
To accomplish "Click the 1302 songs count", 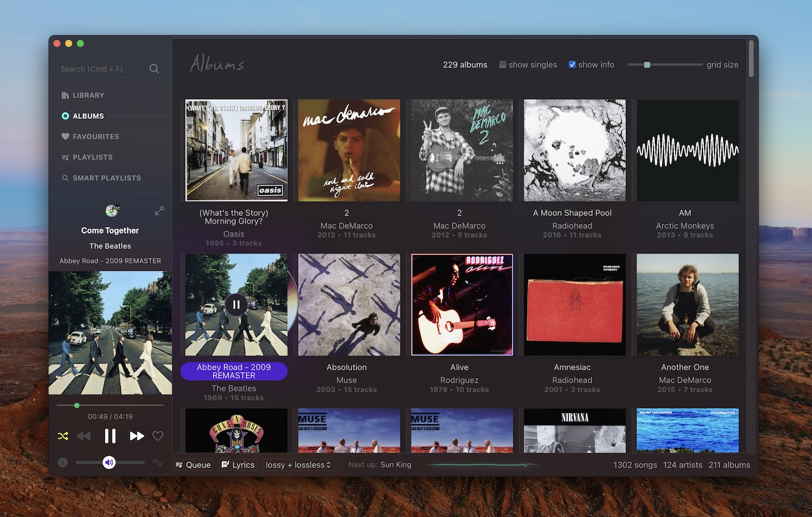I will point(635,465).
